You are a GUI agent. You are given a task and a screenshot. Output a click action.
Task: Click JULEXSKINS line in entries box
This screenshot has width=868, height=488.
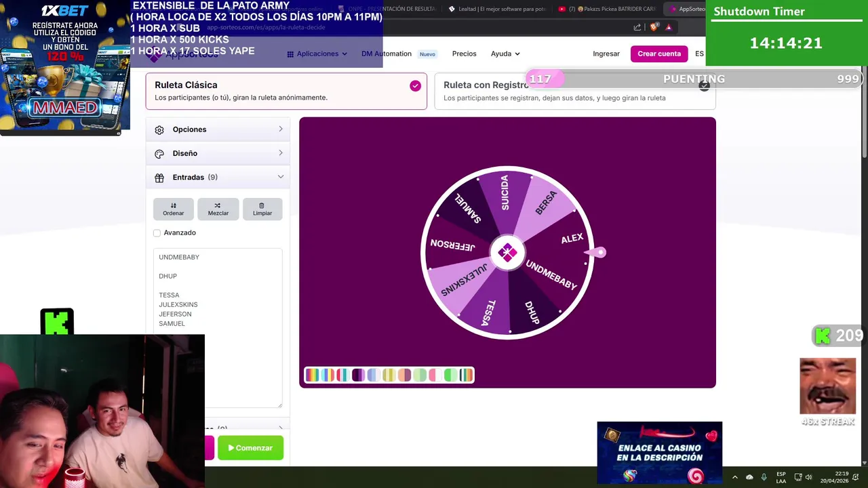tap(178, 304)
